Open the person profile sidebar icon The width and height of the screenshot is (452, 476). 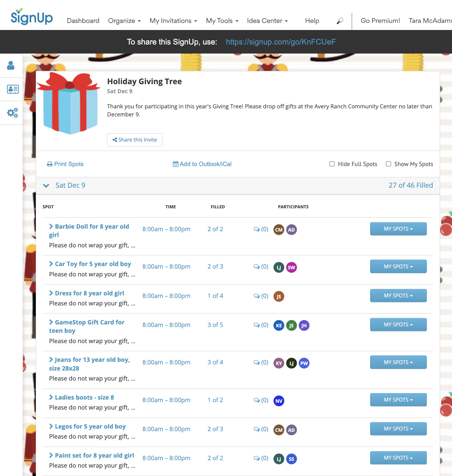pos(11,65)
